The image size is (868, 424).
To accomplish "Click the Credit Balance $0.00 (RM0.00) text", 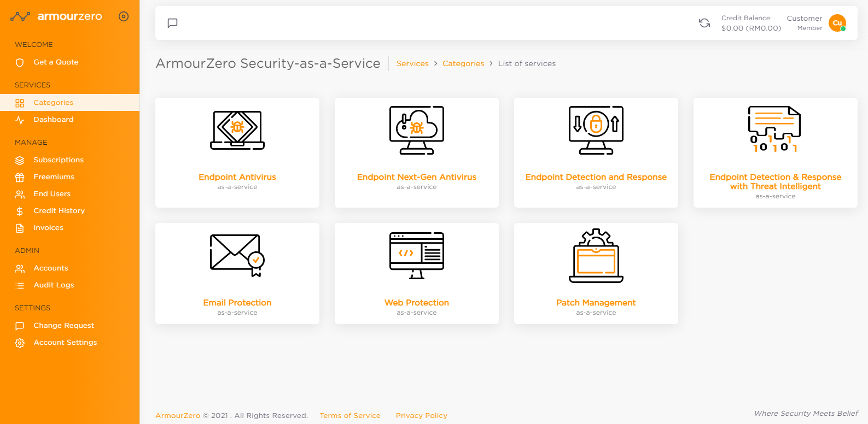I will click(751, 23).
